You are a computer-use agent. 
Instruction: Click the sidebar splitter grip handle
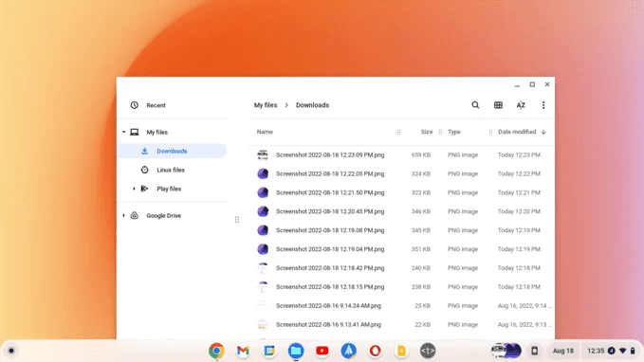pyautogui.click(x=237, y=220)
